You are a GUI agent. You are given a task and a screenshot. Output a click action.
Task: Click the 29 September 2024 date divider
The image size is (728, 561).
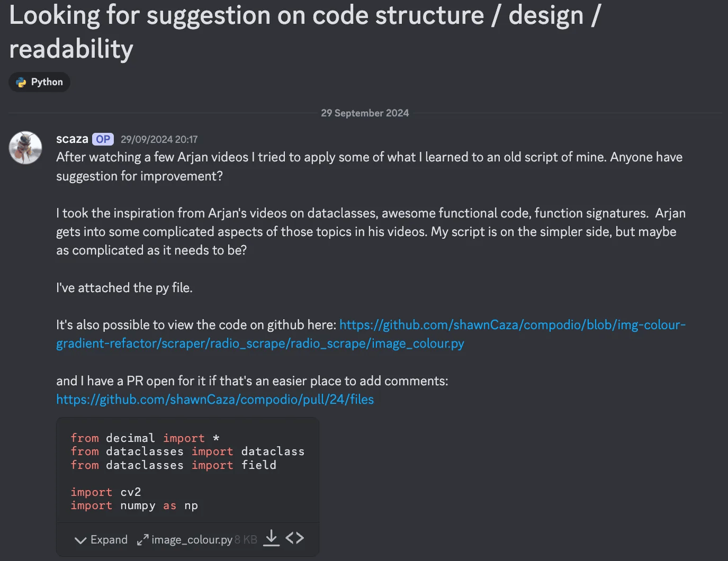(365, 113)
